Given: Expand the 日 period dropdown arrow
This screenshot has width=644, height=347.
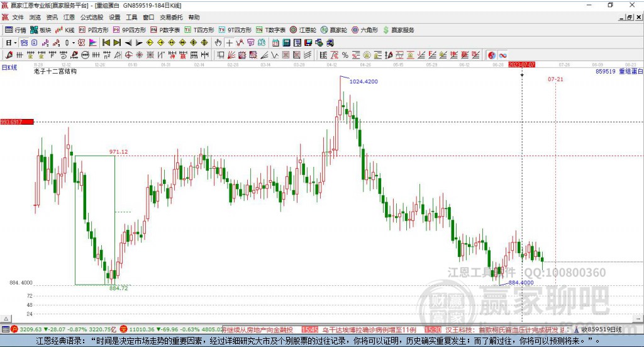Looking at the screenshot, I should (x=15, y=43).
